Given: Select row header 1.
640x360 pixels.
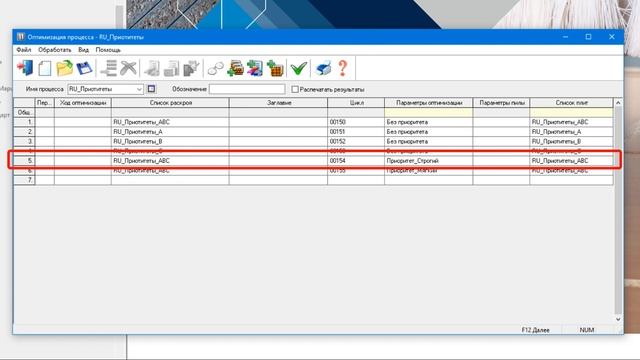Looking at the screenshot, I should pos(24,122).
